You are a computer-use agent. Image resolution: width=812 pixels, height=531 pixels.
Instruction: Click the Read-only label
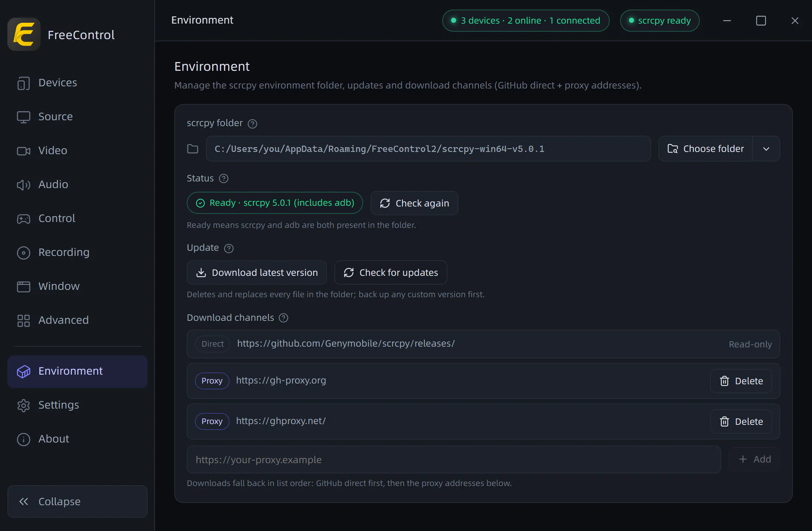[x=750, y=344]
